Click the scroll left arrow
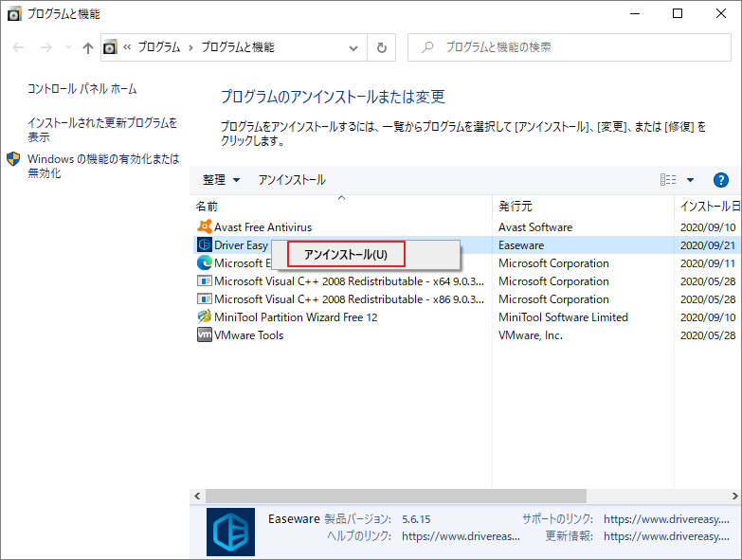The width and height of the screenshot is (742, 560). 197,497
